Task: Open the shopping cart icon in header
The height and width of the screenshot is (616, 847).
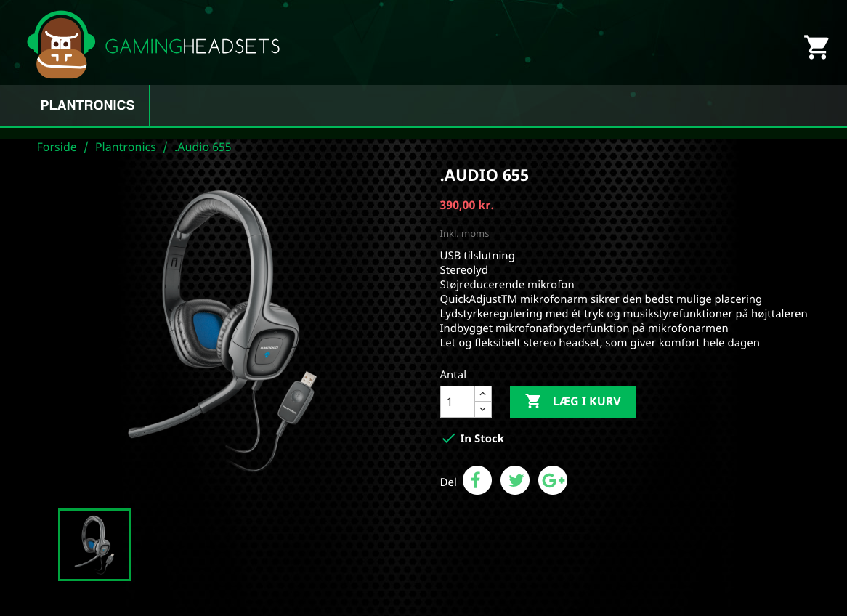Action: [816, 47]
